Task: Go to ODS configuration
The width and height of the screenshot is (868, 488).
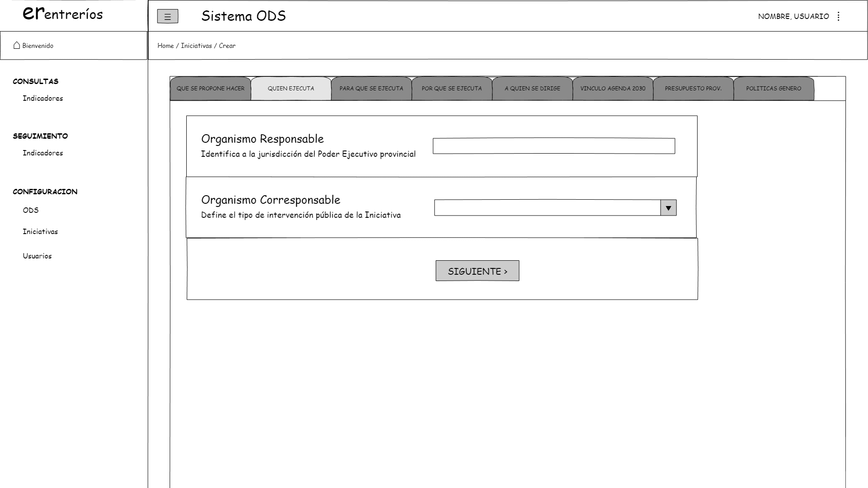Action: click(31, 211)
